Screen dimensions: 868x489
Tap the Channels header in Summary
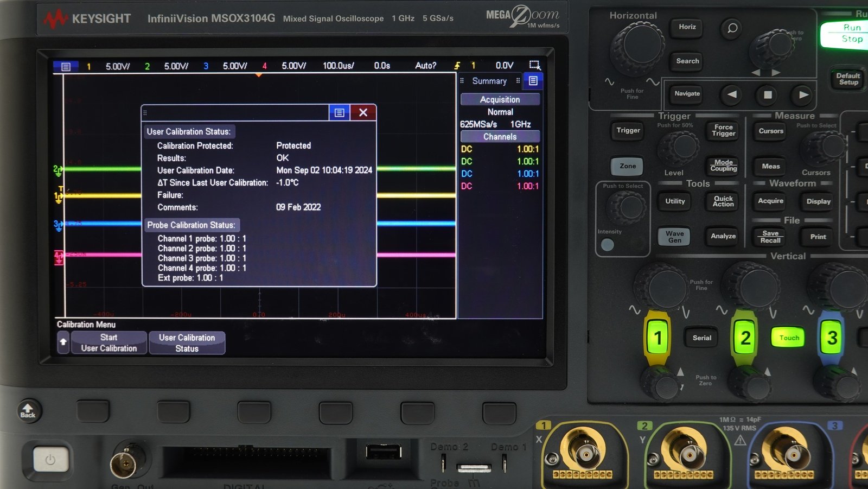tap(500, 137)
